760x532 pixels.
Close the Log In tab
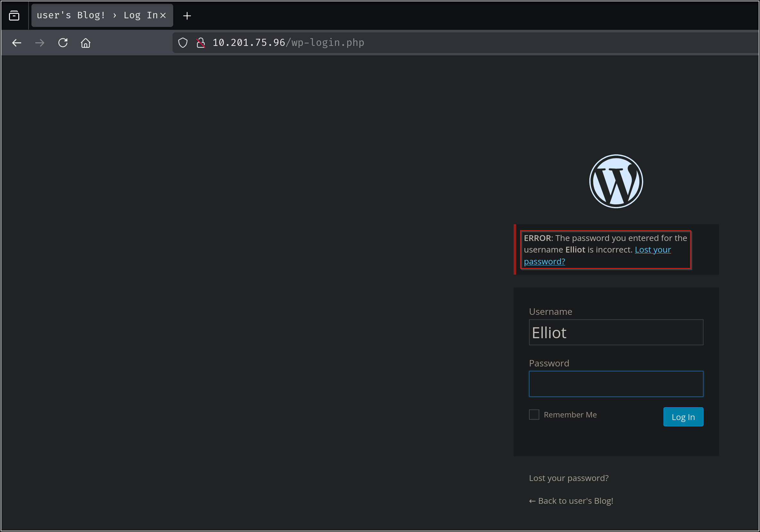[x=163, y=15]
